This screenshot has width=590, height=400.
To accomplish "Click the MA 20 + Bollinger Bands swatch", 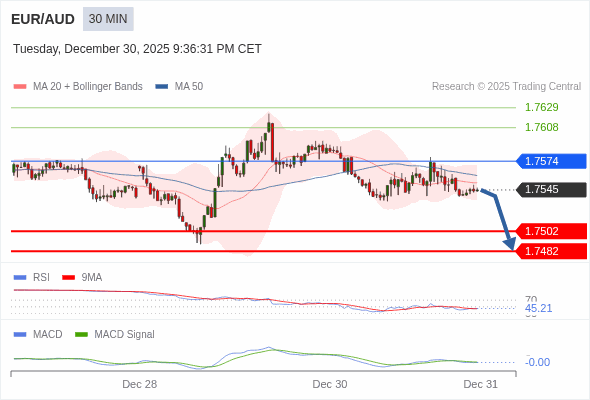I will pyautogui.click(x=20, y=87).
